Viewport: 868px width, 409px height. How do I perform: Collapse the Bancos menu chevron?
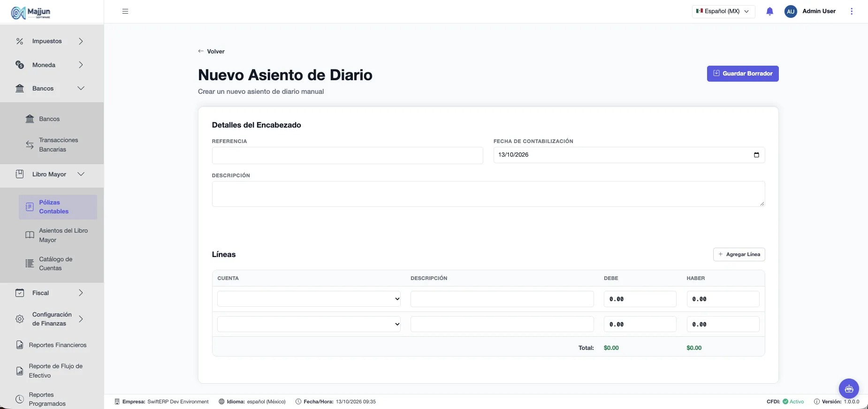pos(81,88)
